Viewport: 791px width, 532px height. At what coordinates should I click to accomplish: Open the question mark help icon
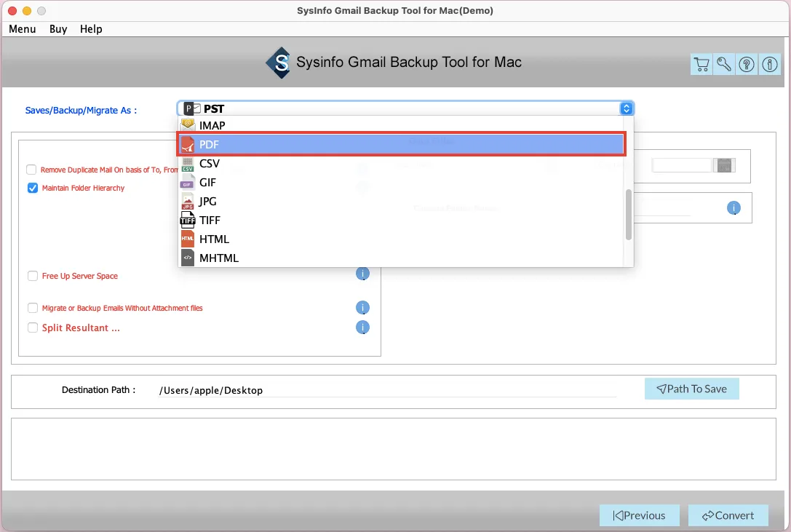click(747, 64)
